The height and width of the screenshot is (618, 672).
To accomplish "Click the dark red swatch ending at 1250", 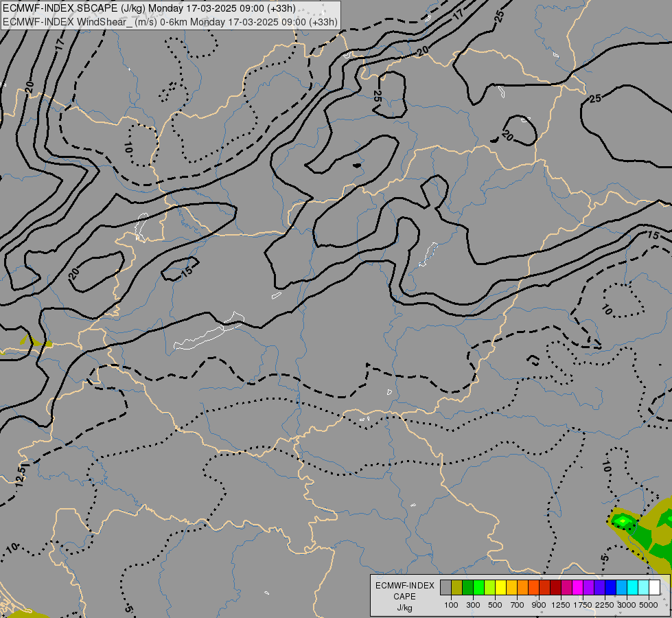I will tap(556, 587).
